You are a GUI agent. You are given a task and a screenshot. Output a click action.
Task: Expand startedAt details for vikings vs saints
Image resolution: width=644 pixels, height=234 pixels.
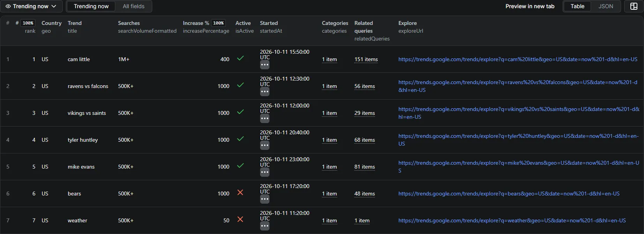265,119
